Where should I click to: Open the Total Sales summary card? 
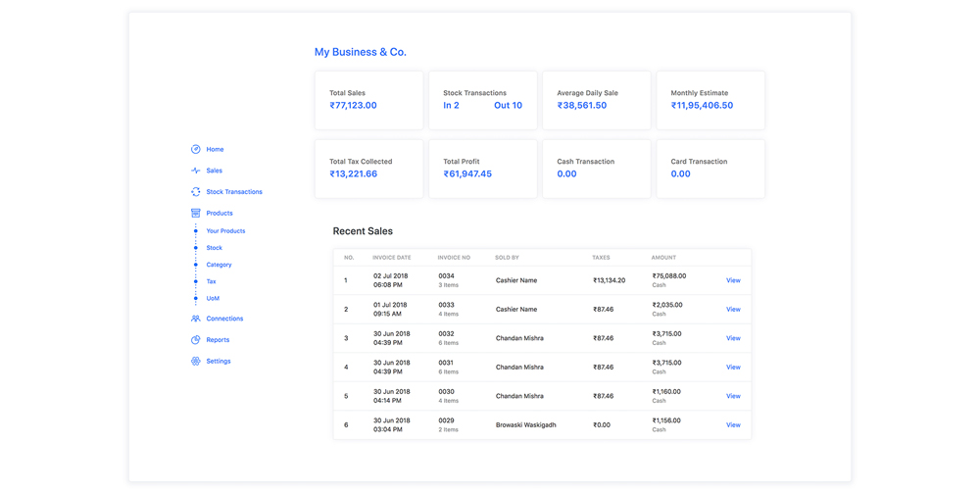pyautogui.click(x=368, y=100)
